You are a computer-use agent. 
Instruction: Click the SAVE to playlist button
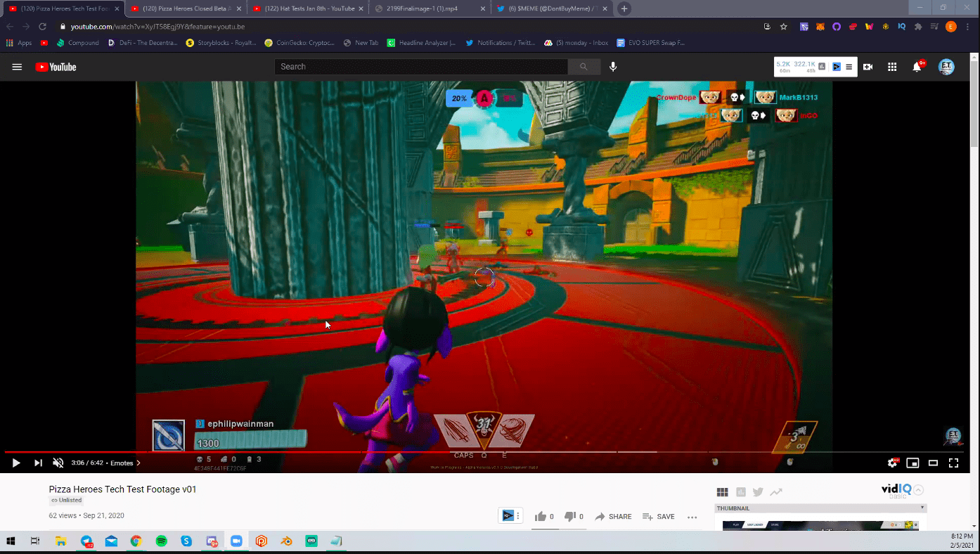(x=658, y=517)
